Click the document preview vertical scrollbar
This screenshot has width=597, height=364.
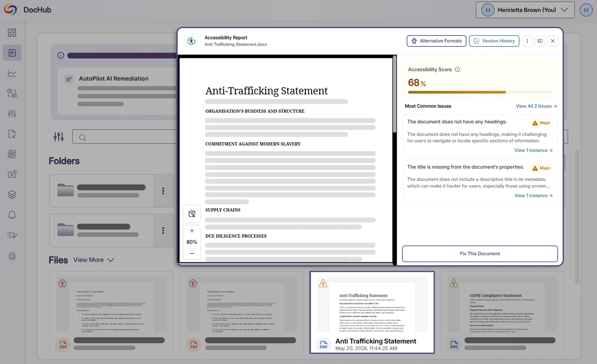click(x=395, y=95)
